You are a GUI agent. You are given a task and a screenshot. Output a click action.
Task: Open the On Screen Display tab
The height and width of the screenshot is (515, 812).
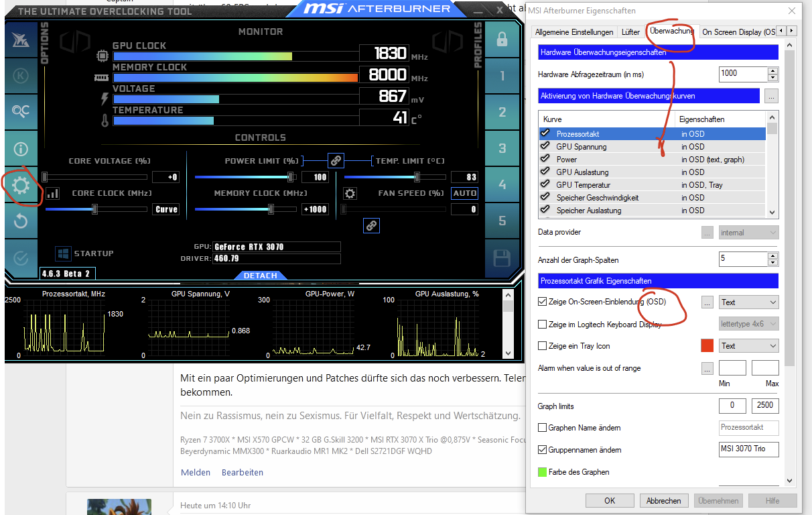738,32
